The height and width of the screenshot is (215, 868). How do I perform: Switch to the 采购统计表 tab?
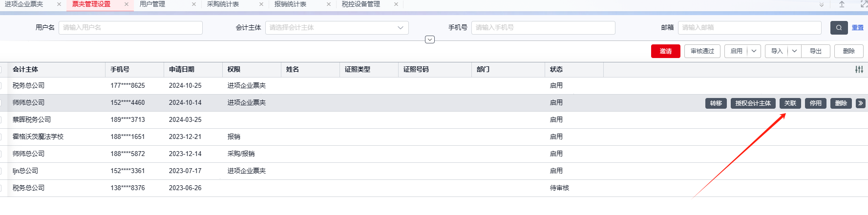pos(223,4)
